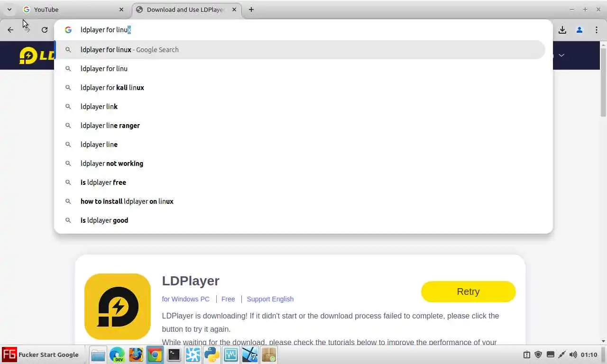Screen dimensions: 607x364
Task: Open the package installer taskbar icon
Action: [269, 355]
